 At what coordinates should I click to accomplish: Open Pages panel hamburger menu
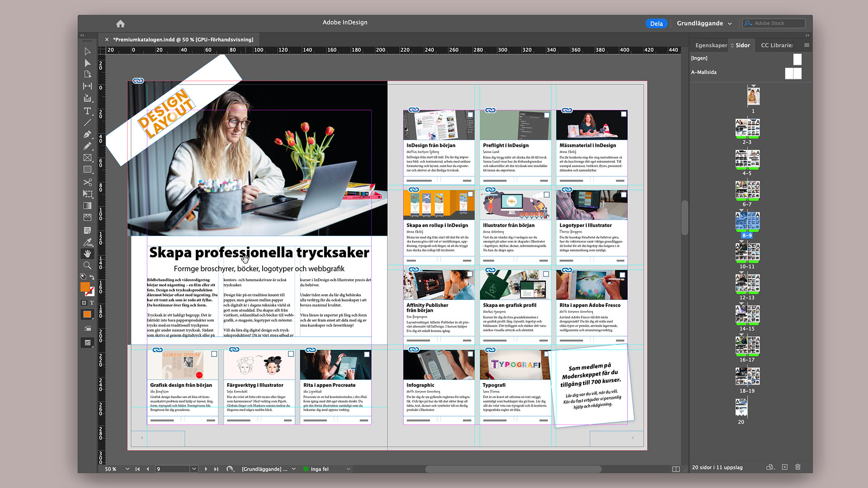tap(807, 45)
